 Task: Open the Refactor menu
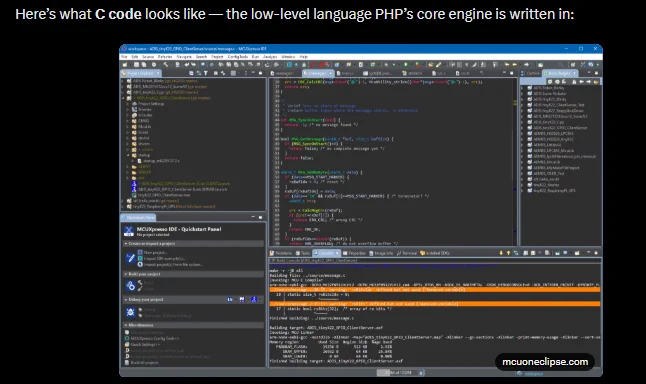click(165, 57)
